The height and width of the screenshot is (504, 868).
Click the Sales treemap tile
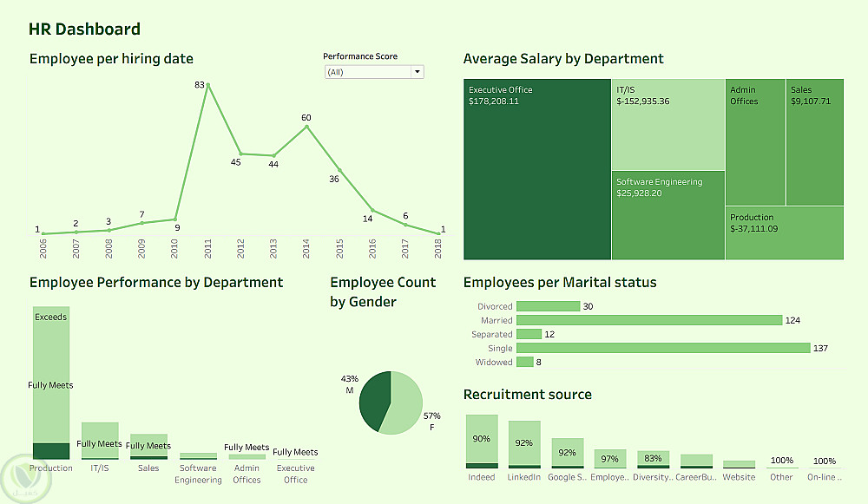point(815,142)
